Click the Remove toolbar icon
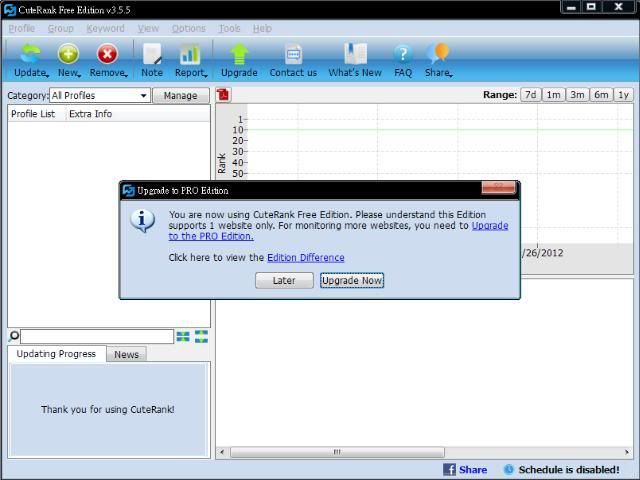The image size is (640, 480). [x=107, y=55]
